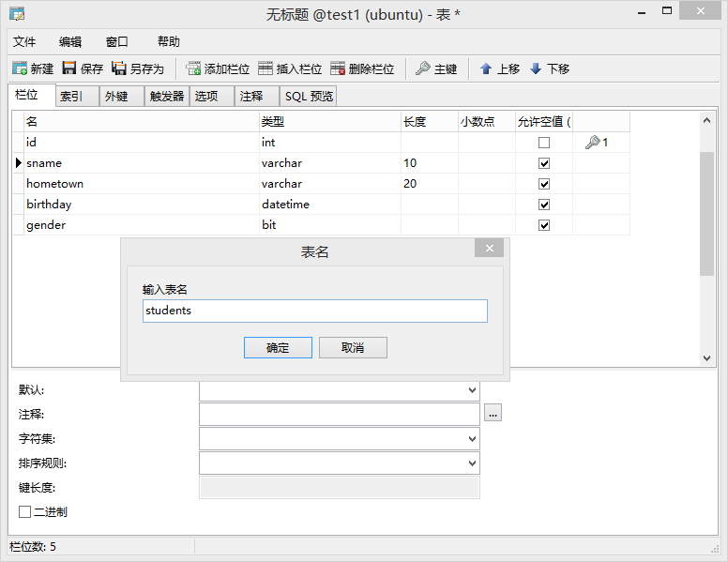
Task: Click the 主键 (Primary Key) key icon
Action: (x=423, y=68)
